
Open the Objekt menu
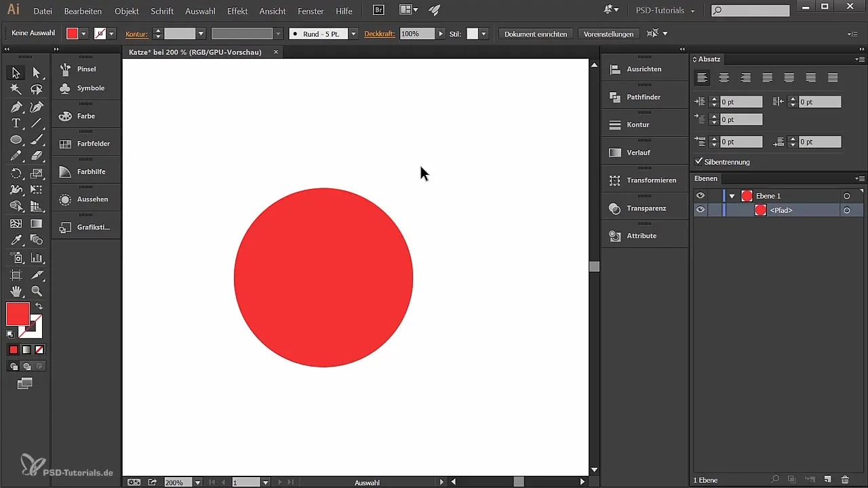[127, 12]
